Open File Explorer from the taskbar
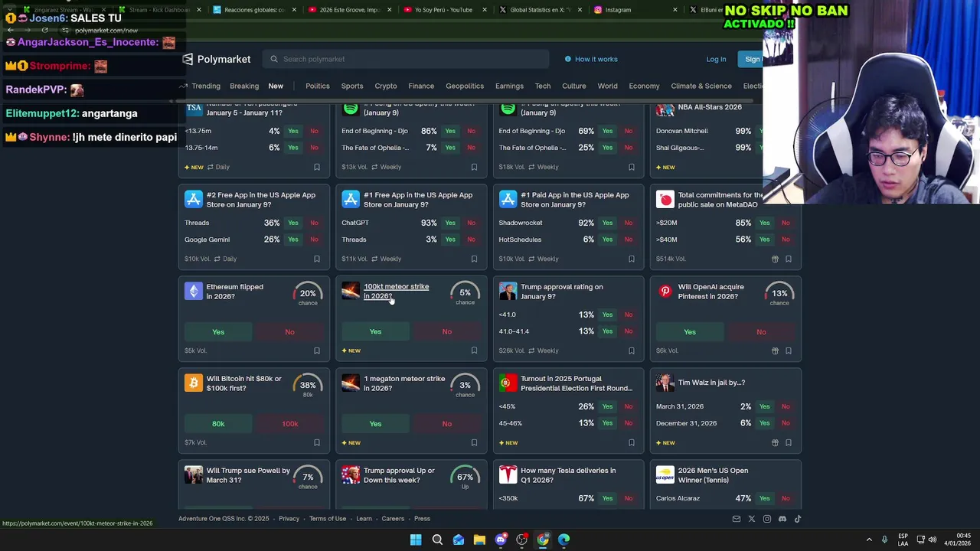This screenshot has width=980, height=551. point(479,540)
